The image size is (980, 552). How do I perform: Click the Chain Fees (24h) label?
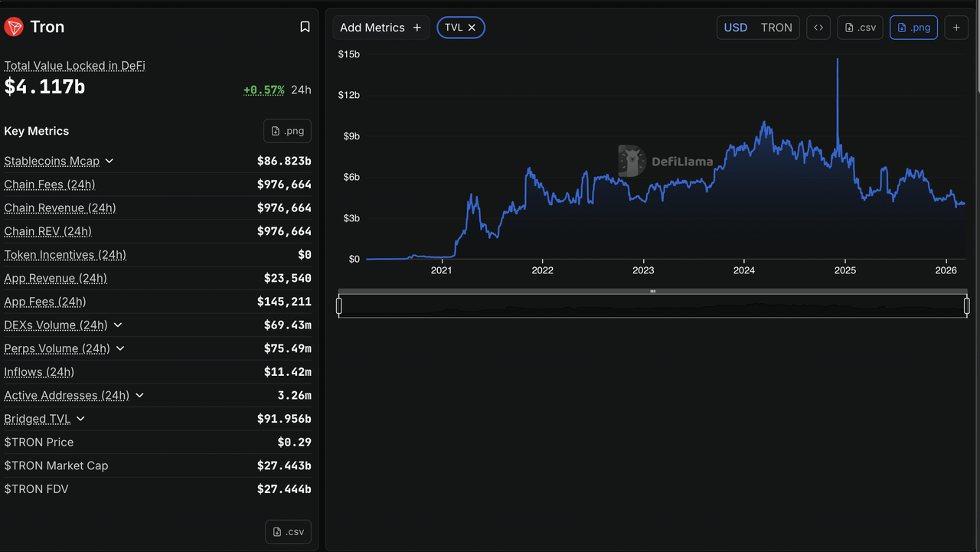pos(50,185)
